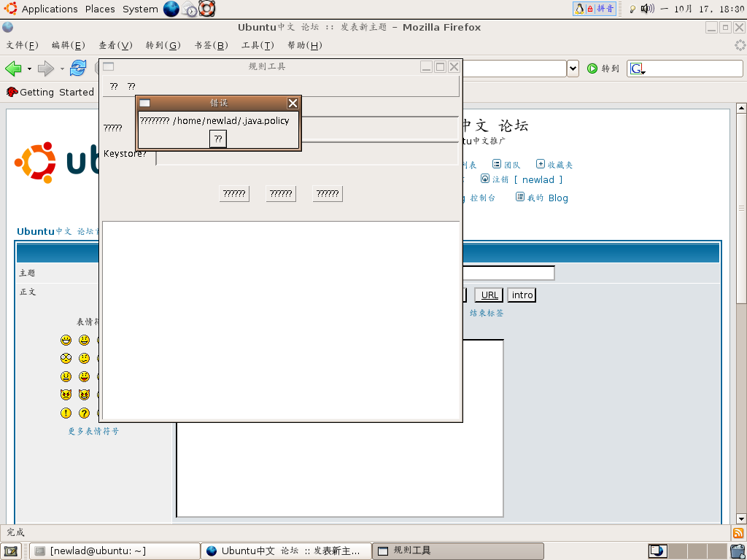The height and width of the screenshot is (560, 747).
Task: Click the intro BBCode button
Action: (x=522, y=295)
